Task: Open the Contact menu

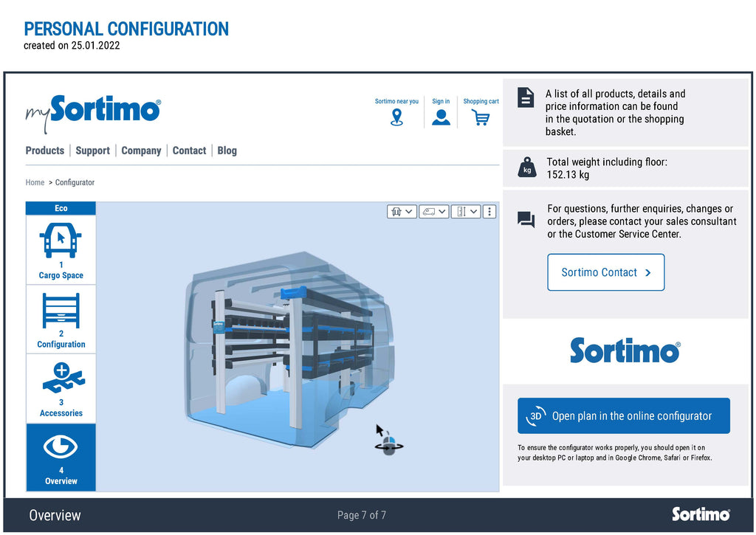Action: click(189, 151)
